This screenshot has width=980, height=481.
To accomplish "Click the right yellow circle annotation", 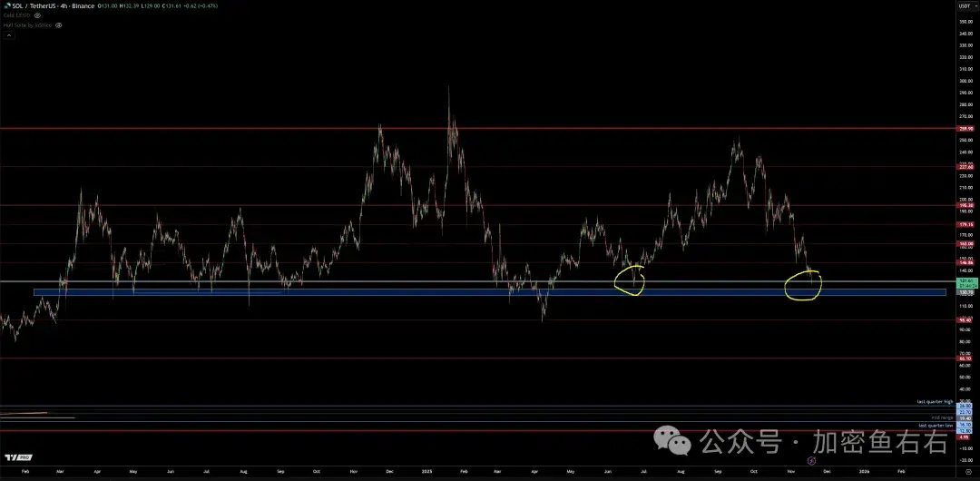I will [803, 284].
